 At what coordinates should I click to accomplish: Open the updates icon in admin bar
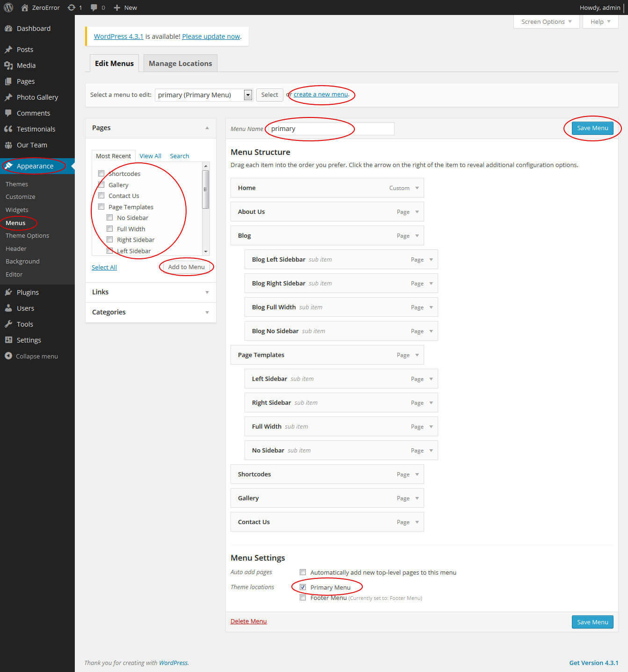72,7
